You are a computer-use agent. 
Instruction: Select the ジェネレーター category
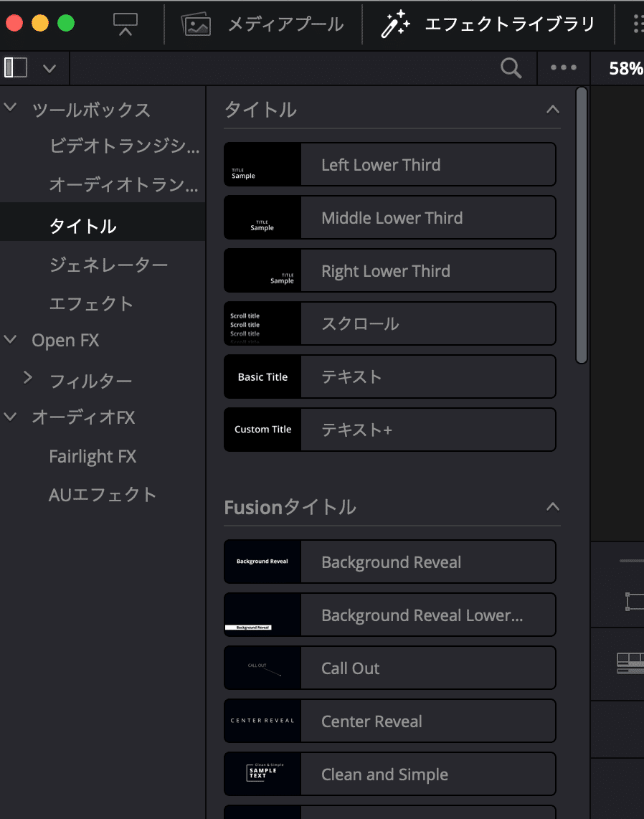(108, 265)
